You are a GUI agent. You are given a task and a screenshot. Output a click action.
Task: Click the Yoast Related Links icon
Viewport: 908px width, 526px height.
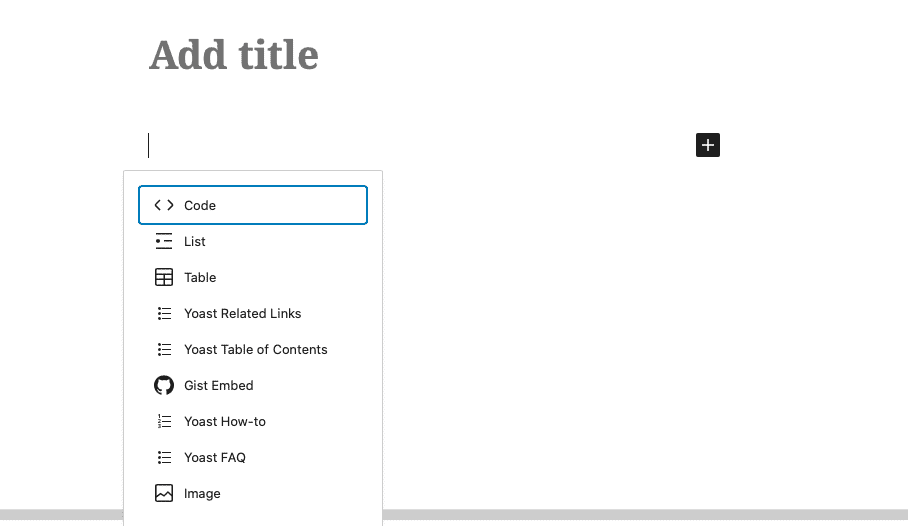pos(164,313)
